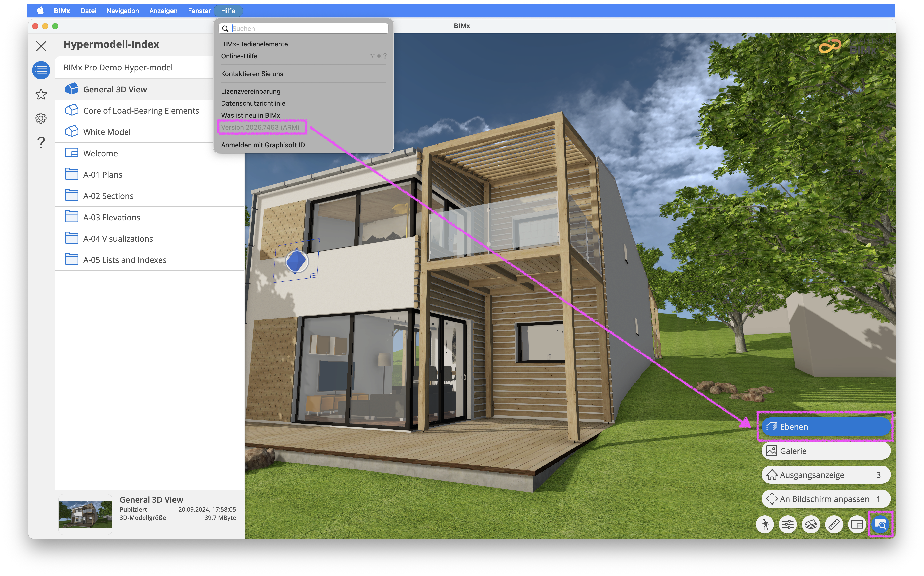Image resolution: width=924 pixels, height=576 pixels.
Task: Open the Navigation menu
Action: click(123, 11)
